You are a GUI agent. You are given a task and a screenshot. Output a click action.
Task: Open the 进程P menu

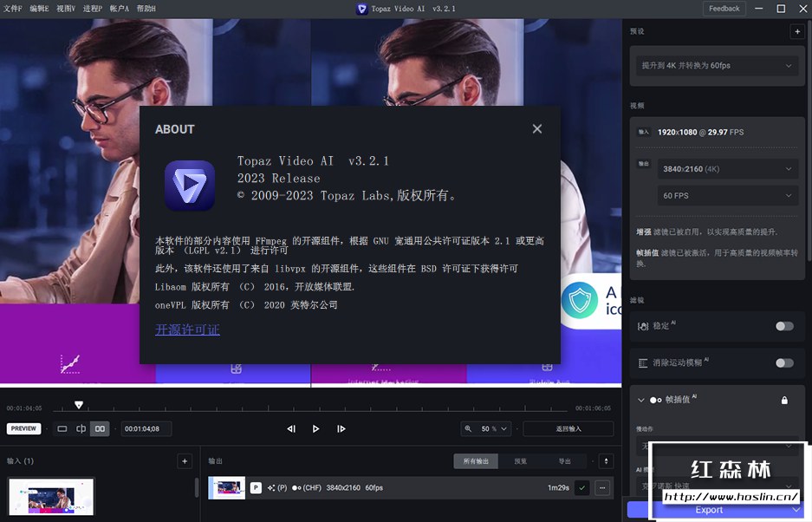pos(93,9)
